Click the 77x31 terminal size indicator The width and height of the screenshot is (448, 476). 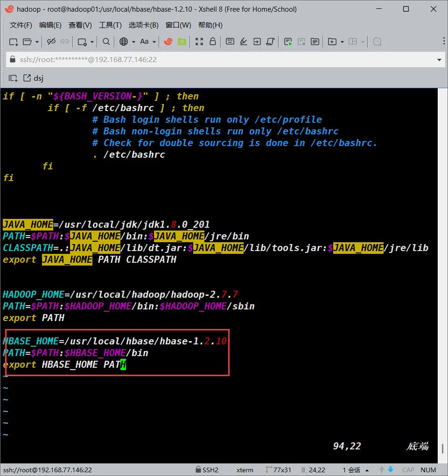pos(279,470)
